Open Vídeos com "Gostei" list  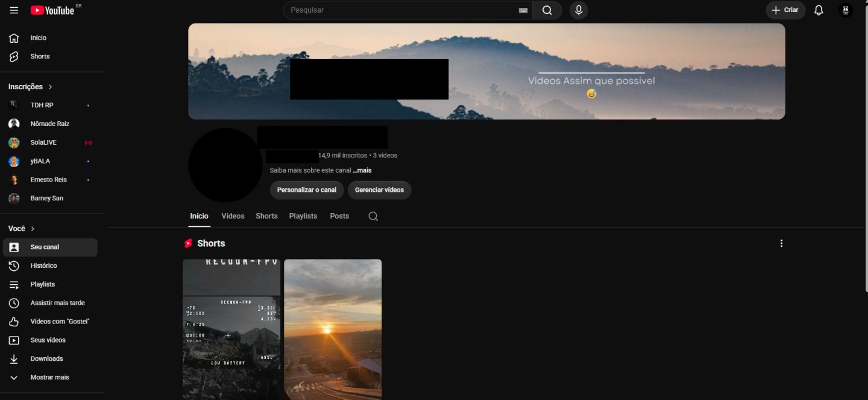point(50,322)
